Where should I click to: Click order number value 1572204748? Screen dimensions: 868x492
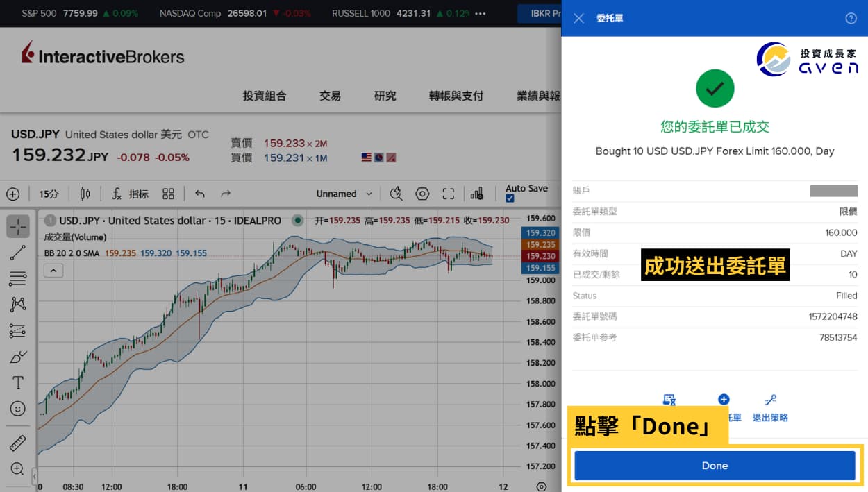[833, 316]
